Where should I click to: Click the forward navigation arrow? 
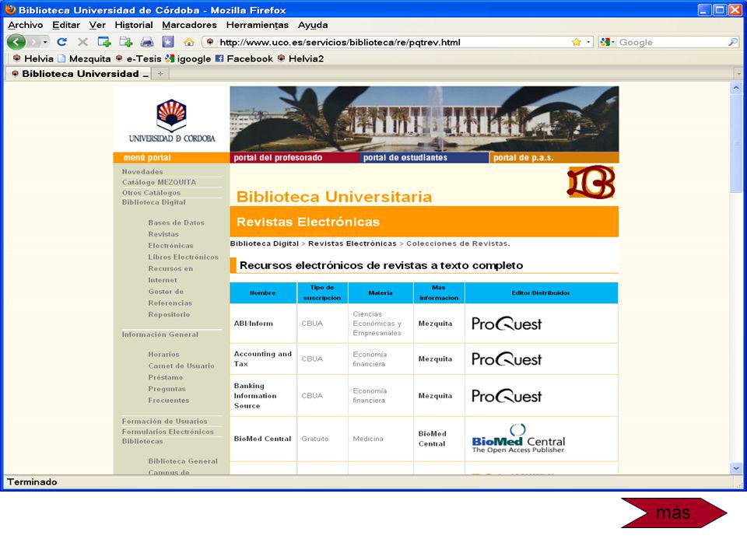click(33, 42)
